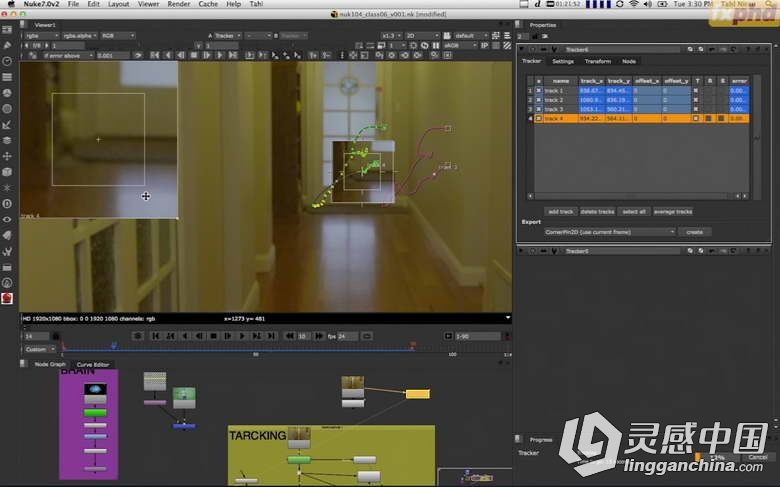The width and height of the screenshot is (780, 487).
Task: Switch to the Node tab in Tracker6
Action: coord(629,61)
